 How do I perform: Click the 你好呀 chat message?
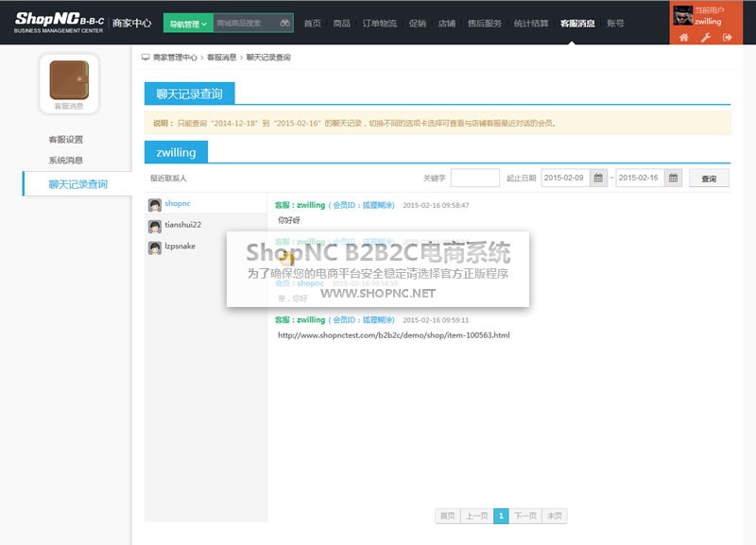click(289, 220)
